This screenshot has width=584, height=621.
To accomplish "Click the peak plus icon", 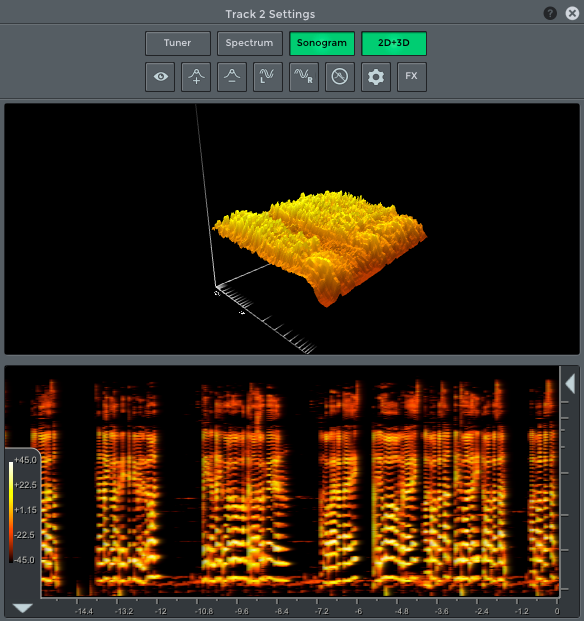I will click(x=196, y=76).
